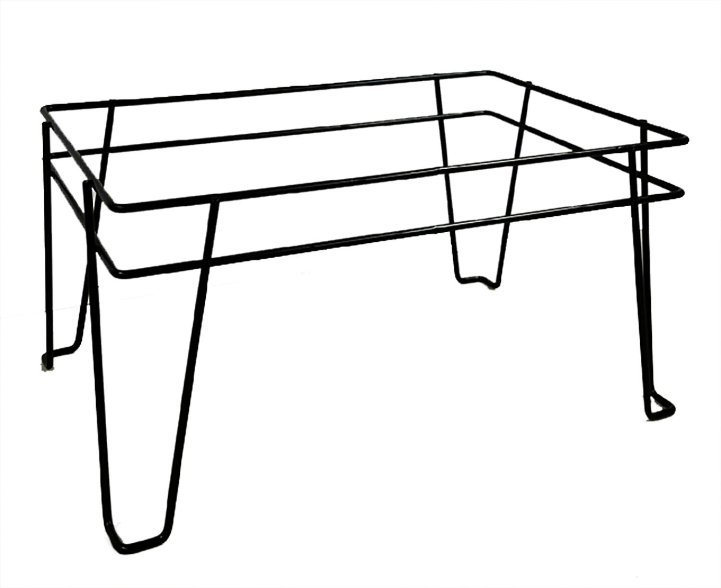This screenshot has height=588, width=721.
Task: Click the small white rectangle inside the frame
Action: pos(265,162)
